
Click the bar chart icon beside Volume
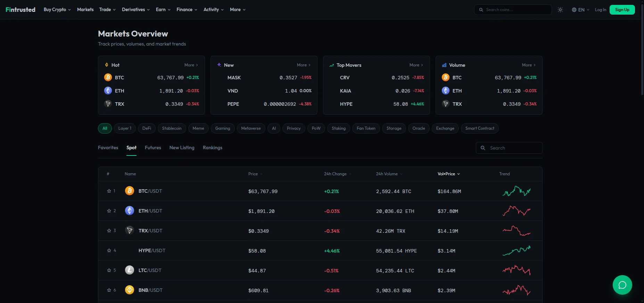click(444, 65)
